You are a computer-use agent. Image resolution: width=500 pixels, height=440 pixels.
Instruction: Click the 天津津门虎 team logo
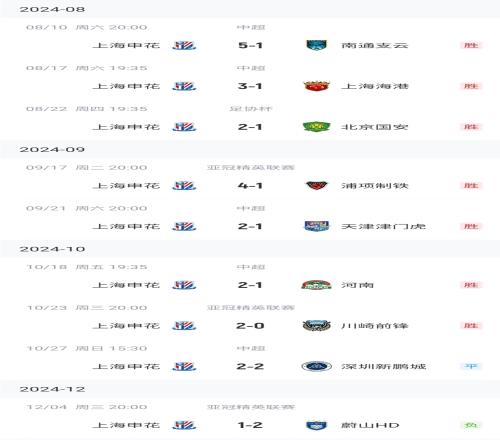tap(316, 226)
